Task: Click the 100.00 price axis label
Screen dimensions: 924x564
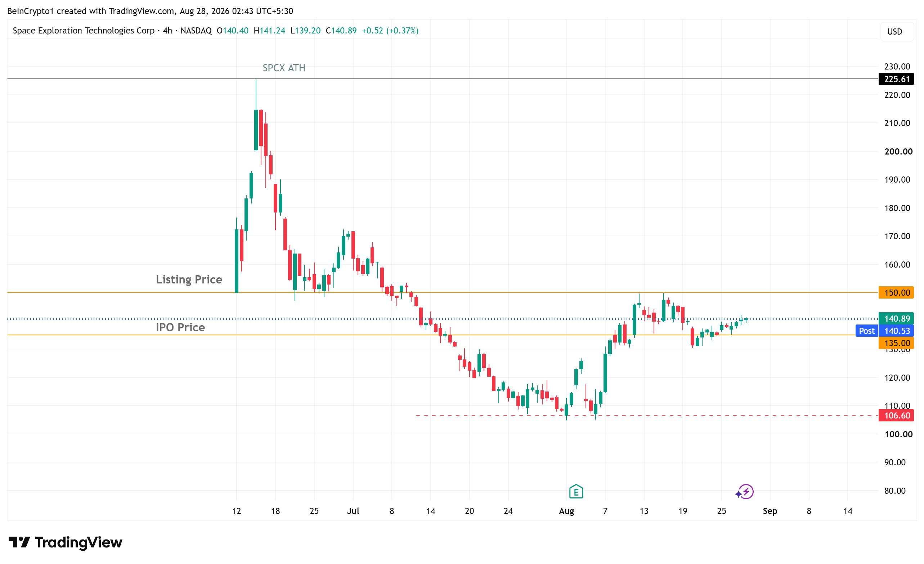Action: pyautogui.click(x=898, y=434)
